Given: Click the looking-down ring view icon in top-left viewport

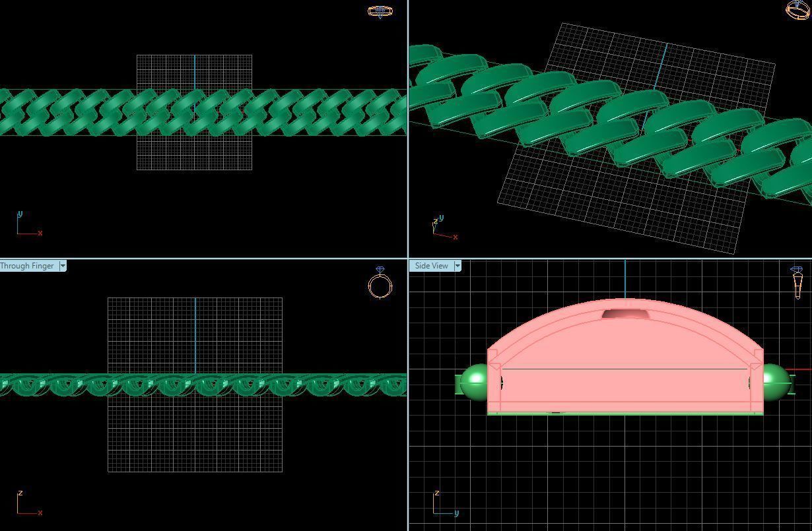Looking at the screenshot, I should tap(380, 11).
